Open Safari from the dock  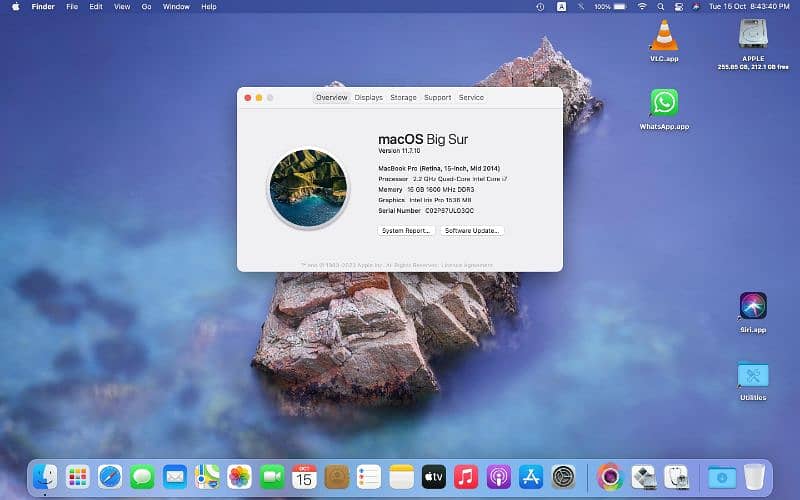[110, 477]
